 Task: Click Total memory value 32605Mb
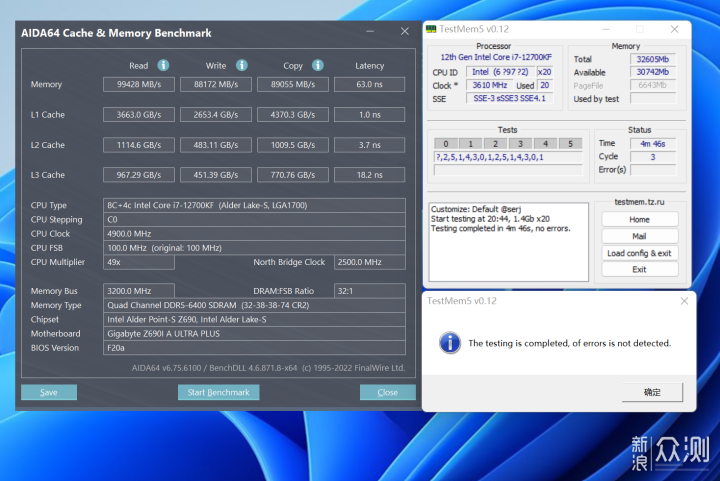click(652, 59)
